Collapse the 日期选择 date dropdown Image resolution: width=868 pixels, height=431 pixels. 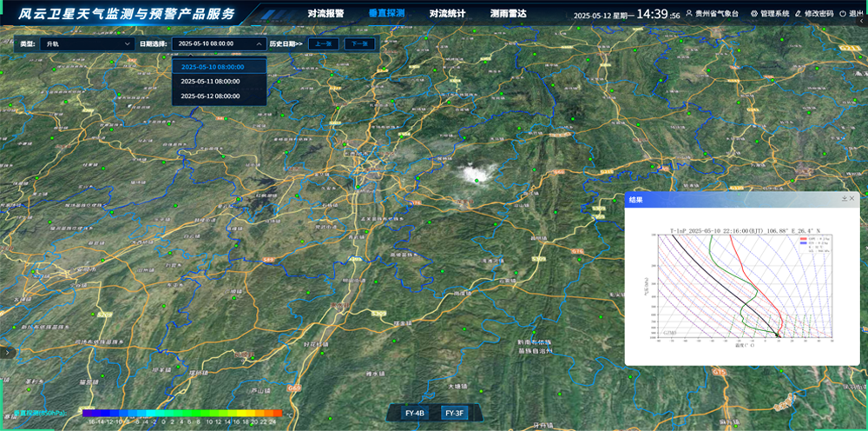click(x=259, y=43)
